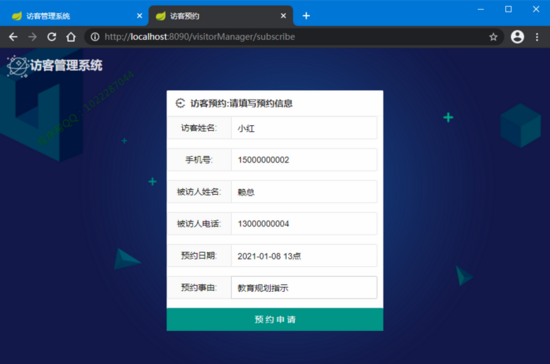Image resolution: width=550 pixels, height=364 pixels.
Task: Open the browser three-dot menu
Action: tap(537, 37)
